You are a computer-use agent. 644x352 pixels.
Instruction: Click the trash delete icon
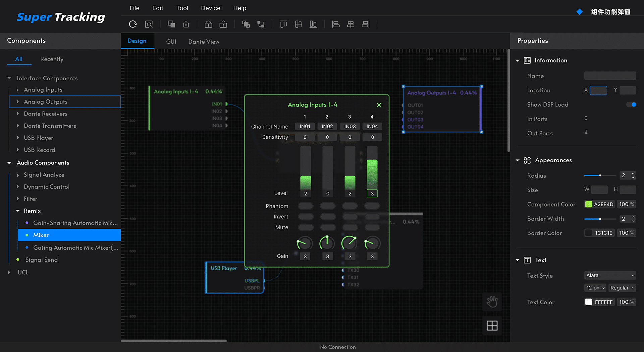click(x=186, y=24)
